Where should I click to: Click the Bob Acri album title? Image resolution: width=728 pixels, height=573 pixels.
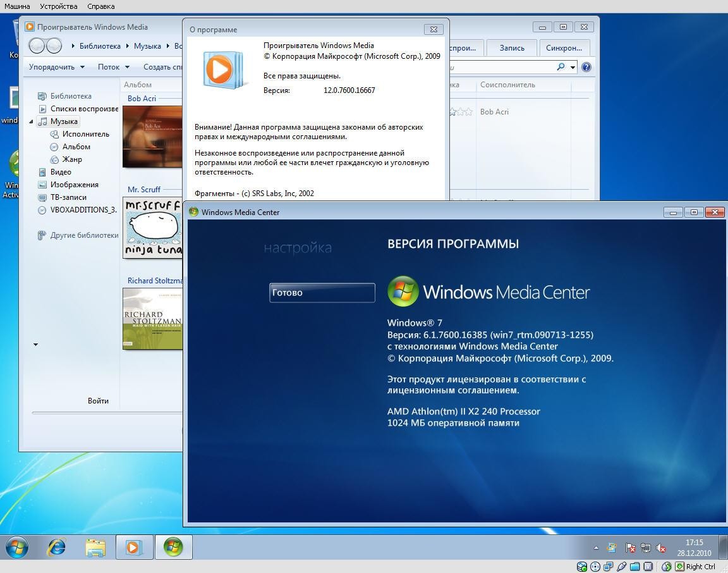click(142, 99)
